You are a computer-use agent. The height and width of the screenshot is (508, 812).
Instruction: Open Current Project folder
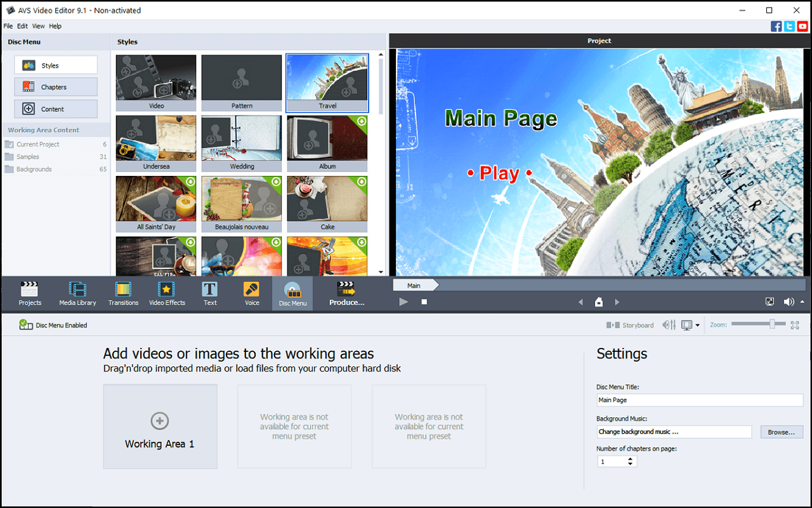[55, 145]
